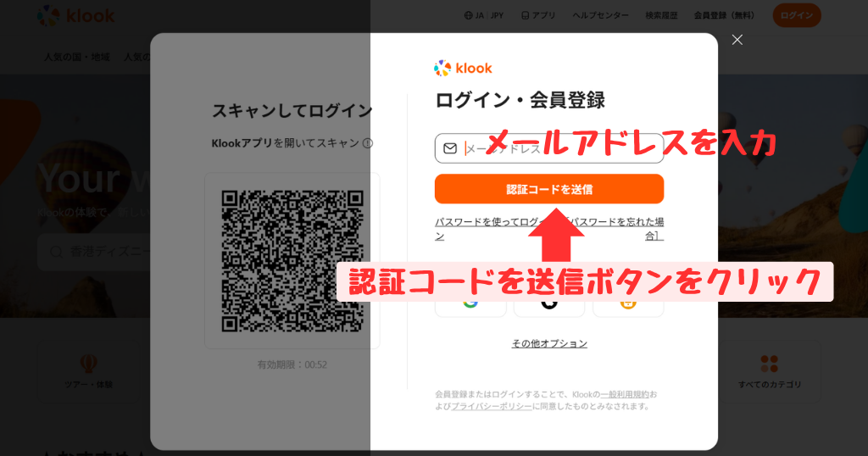The image size is (868, 456).
Task: Open the 人気の国・地域 navigation tab
Action: [x=77, y=57]
